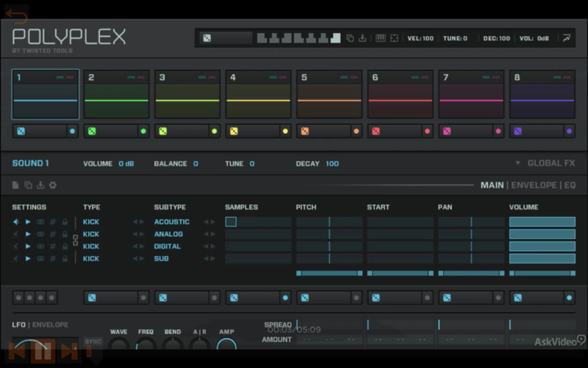Open the Analog subtype selector
588x368 pixels.
coord(168,234)
